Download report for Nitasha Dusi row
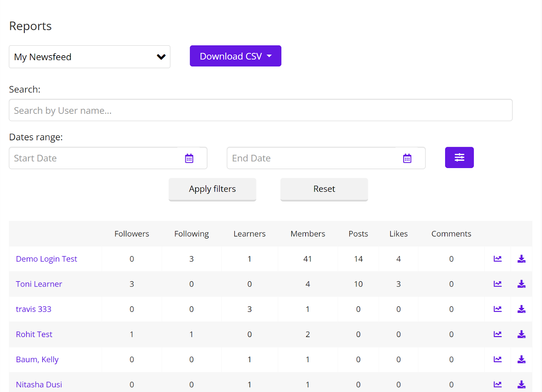The image size is (542, 392). coord(521,384)
